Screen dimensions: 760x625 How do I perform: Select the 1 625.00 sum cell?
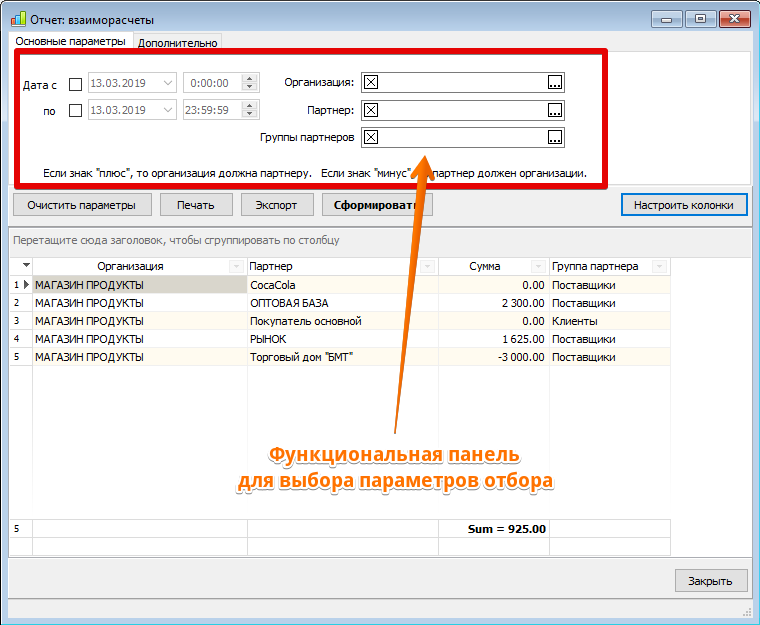click(x=494, y=339)
